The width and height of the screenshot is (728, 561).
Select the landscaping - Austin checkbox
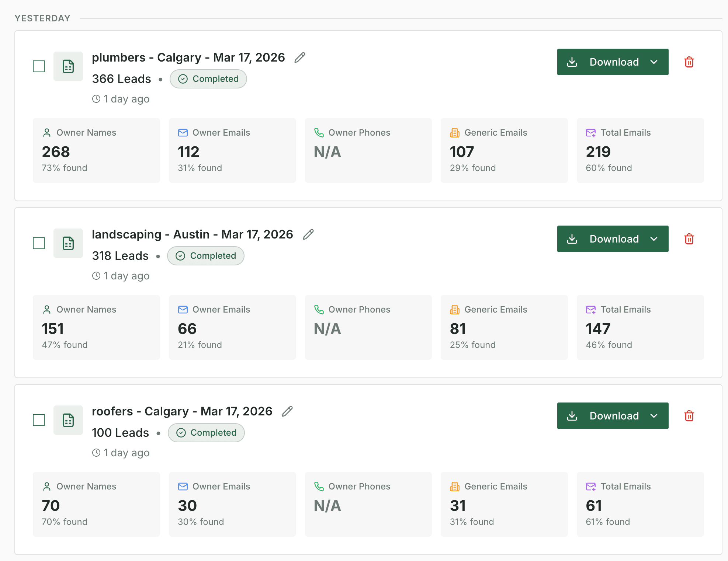point(38,243)
